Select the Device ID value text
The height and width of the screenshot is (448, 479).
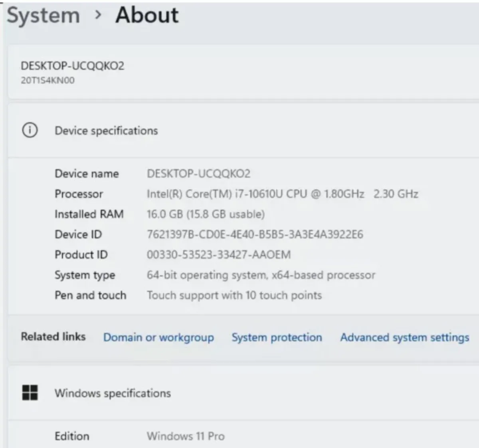pyautogui.click(x=256, y=234)
